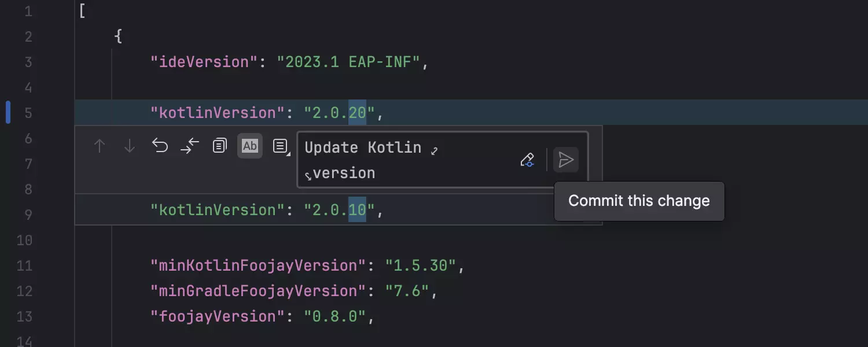The width and height of the screenshot is (868, 347).
Task: Click the blue change marker in gutter
Action: pyautogui.click(x=8, y=112)
